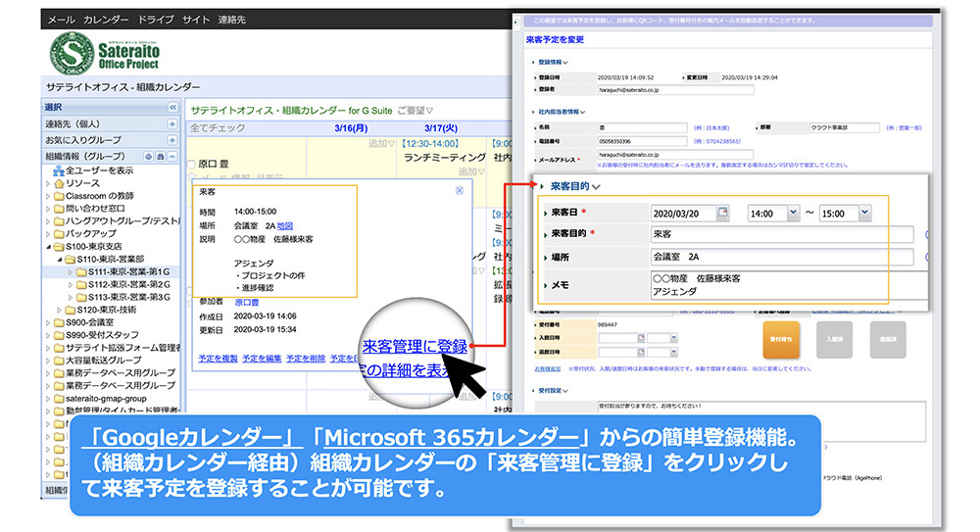Close the 来客 event detail popup
Image resolution: width=980 pixels, height=532 pixels.
tap(460, 190)
